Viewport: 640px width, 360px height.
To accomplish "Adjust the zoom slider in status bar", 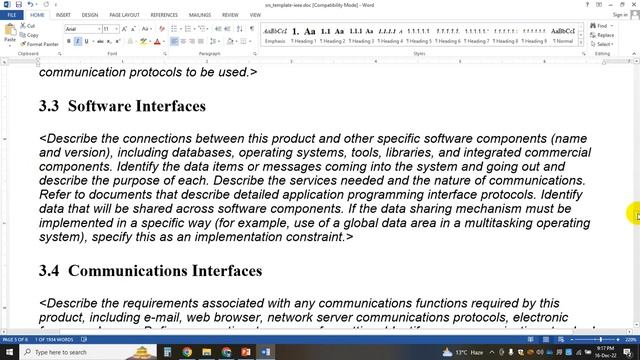I will tap(601, 340).
